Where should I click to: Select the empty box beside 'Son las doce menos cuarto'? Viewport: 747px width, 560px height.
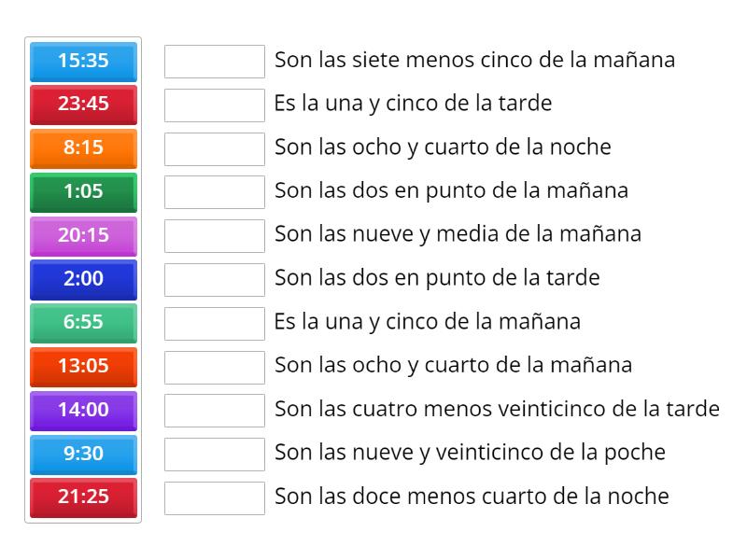pos(214,498)
